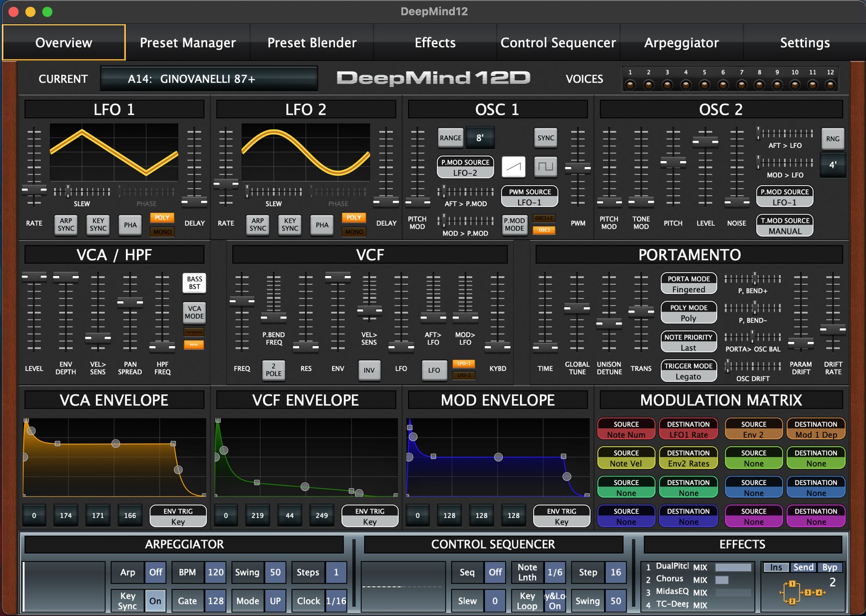This screenshot has width=866, height=616.
Task: Toggle LFO 2 PHA button
Action: 322,225
